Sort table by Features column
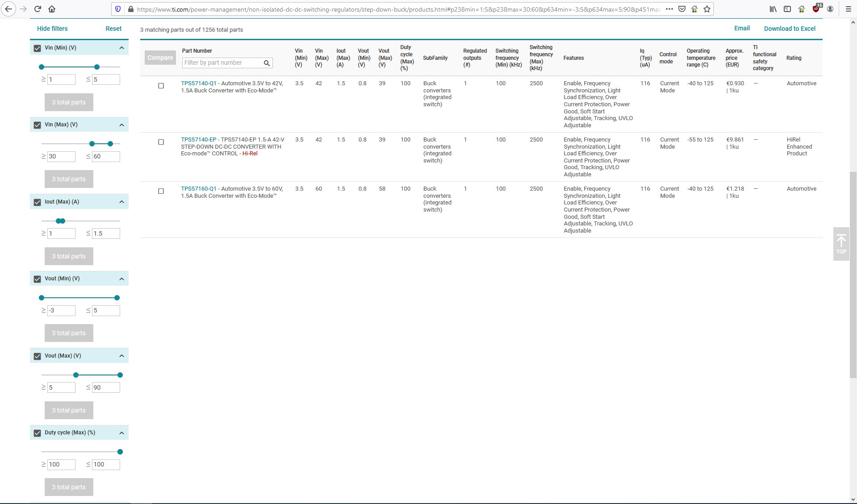This screenshot has width=857, height=504. coord(573,58)
